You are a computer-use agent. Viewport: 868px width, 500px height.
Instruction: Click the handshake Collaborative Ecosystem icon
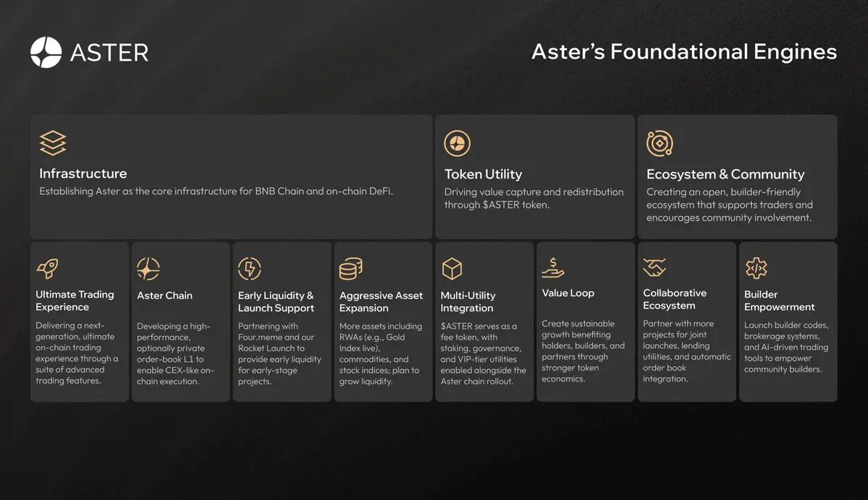pos(654,268)
